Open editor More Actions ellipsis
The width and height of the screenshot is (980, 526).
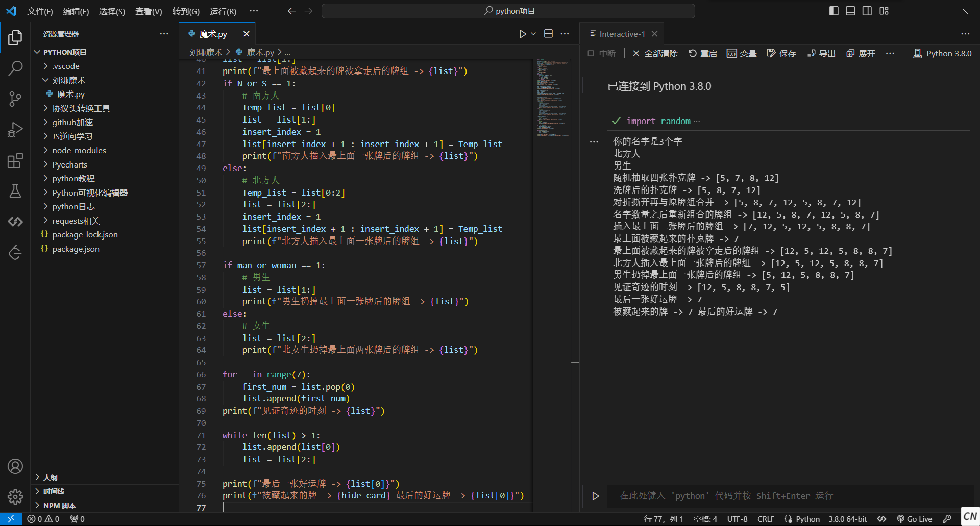coord(565,34)
